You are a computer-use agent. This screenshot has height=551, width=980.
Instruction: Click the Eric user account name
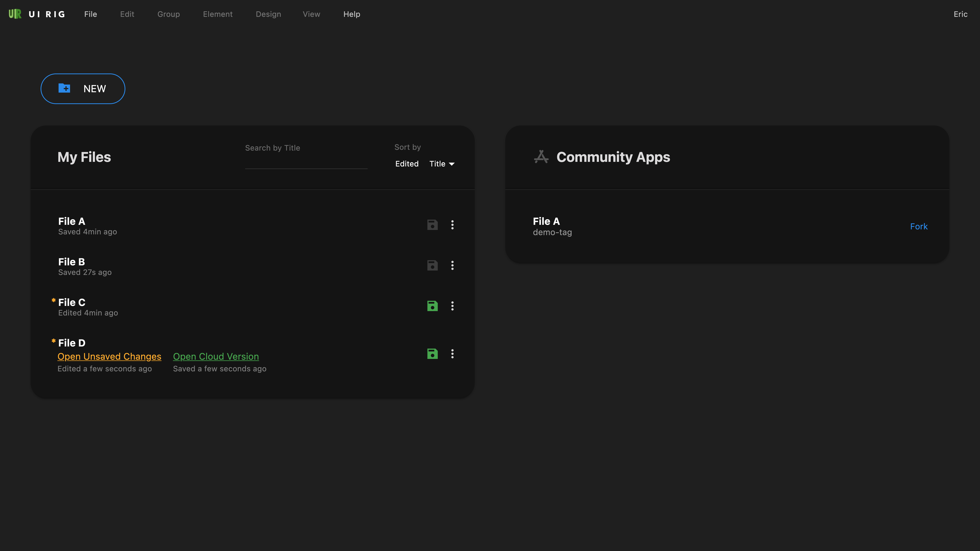tap(960, 14)
